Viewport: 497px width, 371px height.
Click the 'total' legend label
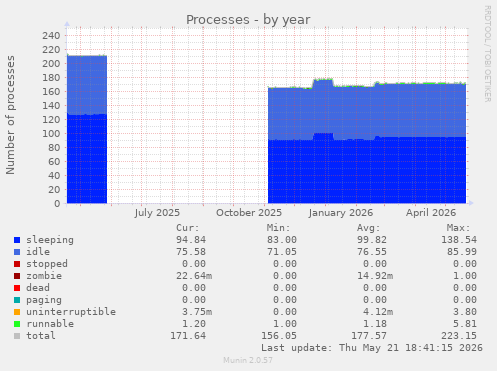point(41,336)
